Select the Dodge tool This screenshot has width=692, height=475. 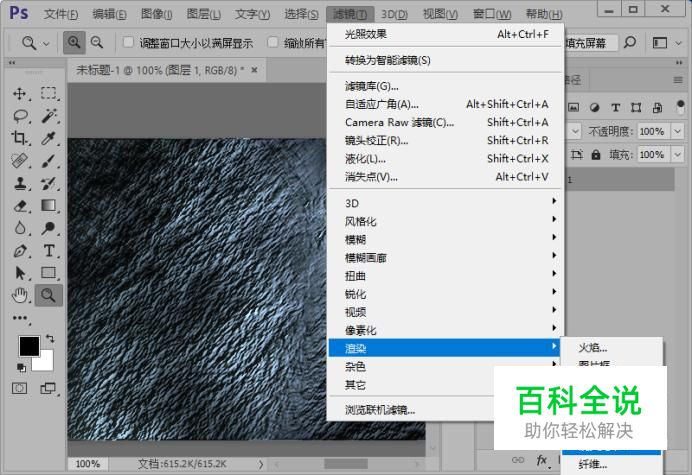[49, 228]
